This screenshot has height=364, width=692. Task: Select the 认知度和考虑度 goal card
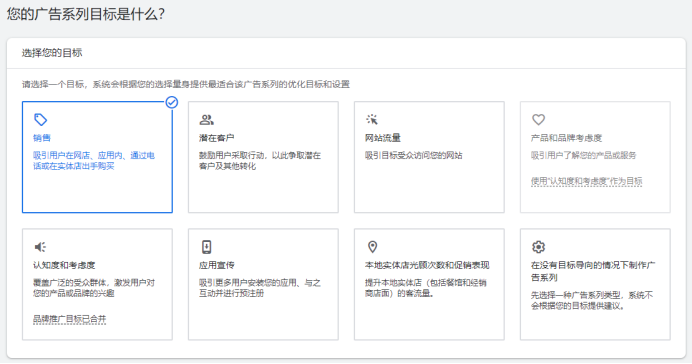click(97, 284)
